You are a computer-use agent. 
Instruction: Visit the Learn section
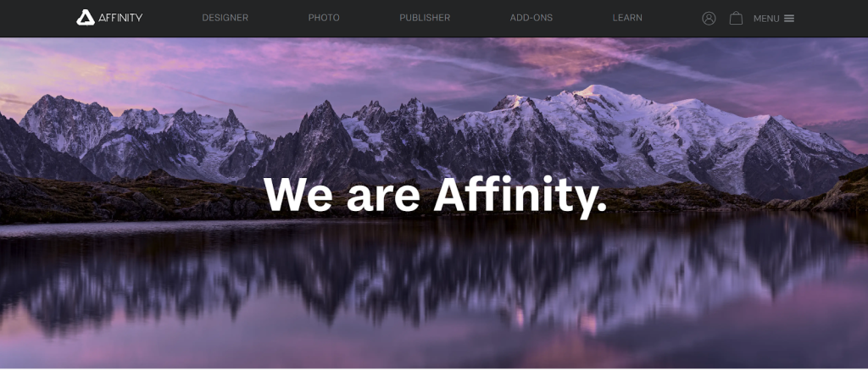pos(627,18)
